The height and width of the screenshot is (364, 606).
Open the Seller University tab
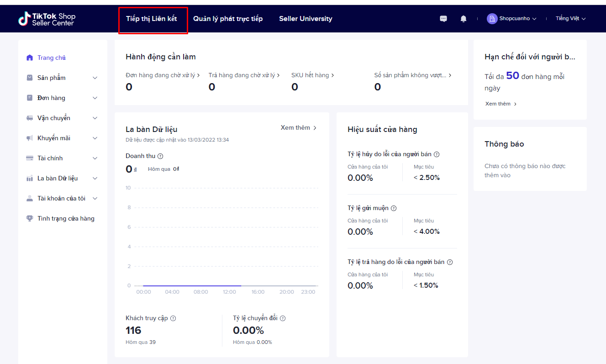coord(306,19)
